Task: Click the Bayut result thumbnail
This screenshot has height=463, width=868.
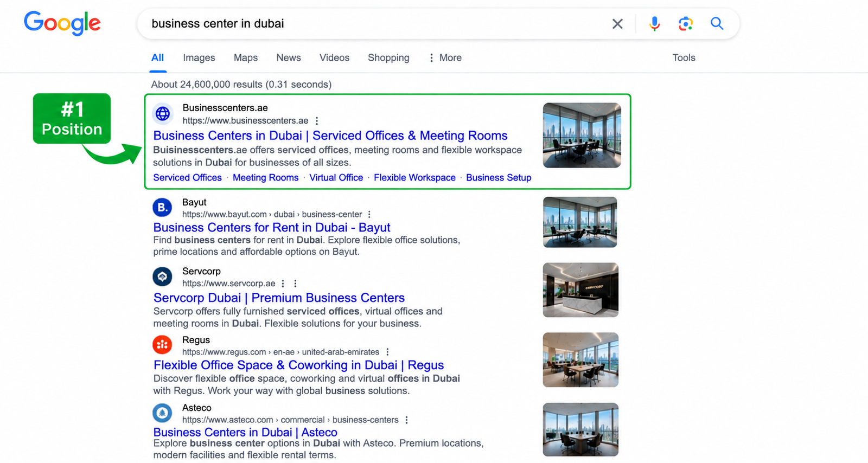Action: pos(580,222)
